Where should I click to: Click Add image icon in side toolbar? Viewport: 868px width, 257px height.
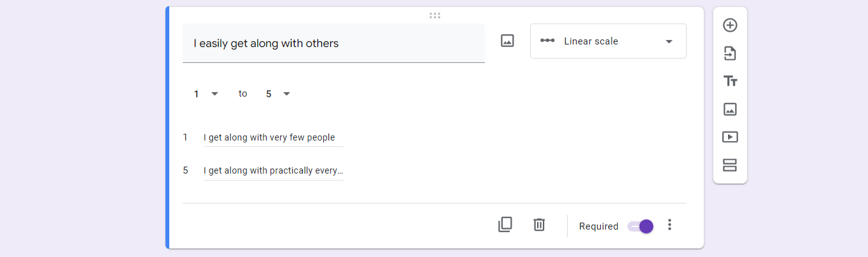(730, 109)
